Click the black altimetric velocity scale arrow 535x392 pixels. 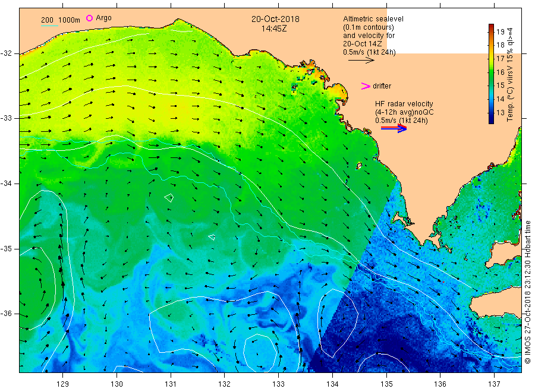[x=361, y=61]
